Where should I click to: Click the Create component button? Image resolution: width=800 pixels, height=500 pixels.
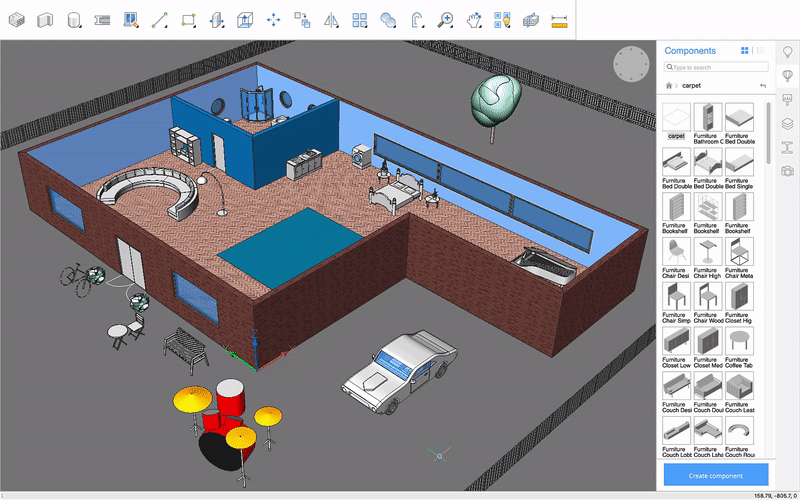[x=716, y=475]
